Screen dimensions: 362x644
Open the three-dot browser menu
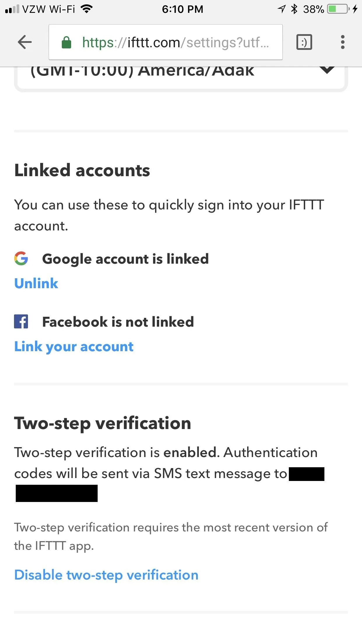343,42
